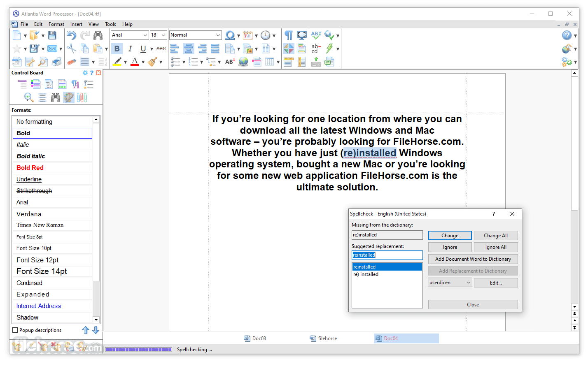Click the Format Painter brush icon
The height and width of the screenshot is (366, 588).
[153, 62]
